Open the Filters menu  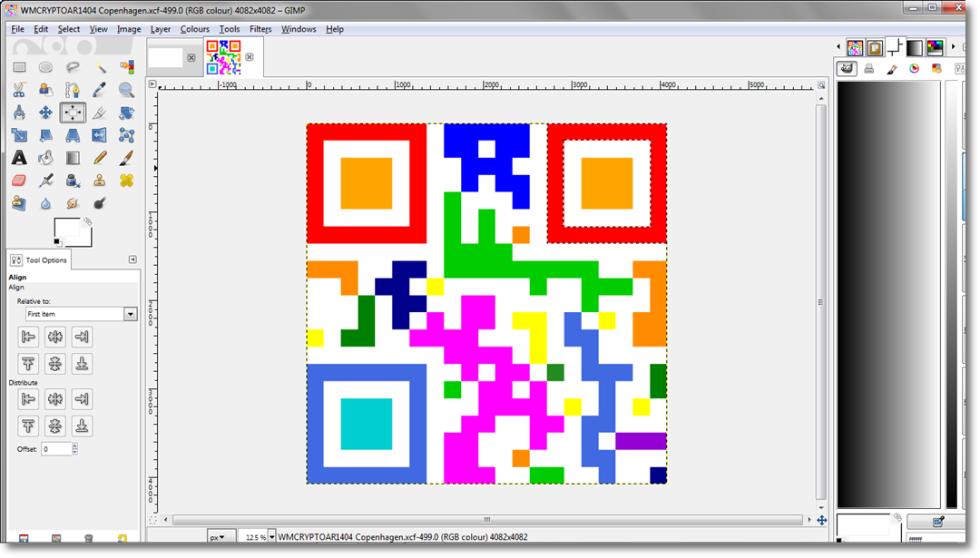[x=260, y=29]
